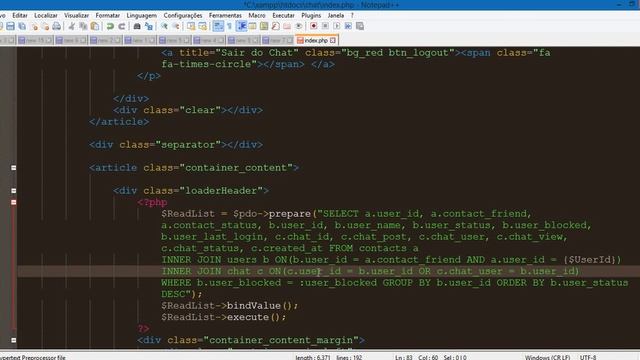The width and height of the screenshot is (640, 360).
Task: Open the Executar menu
Action: [x=283, y=15]
